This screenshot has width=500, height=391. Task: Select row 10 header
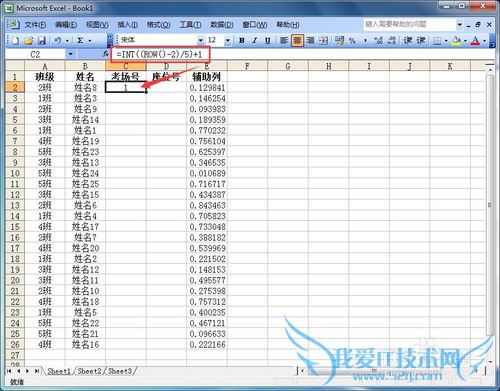15,173
